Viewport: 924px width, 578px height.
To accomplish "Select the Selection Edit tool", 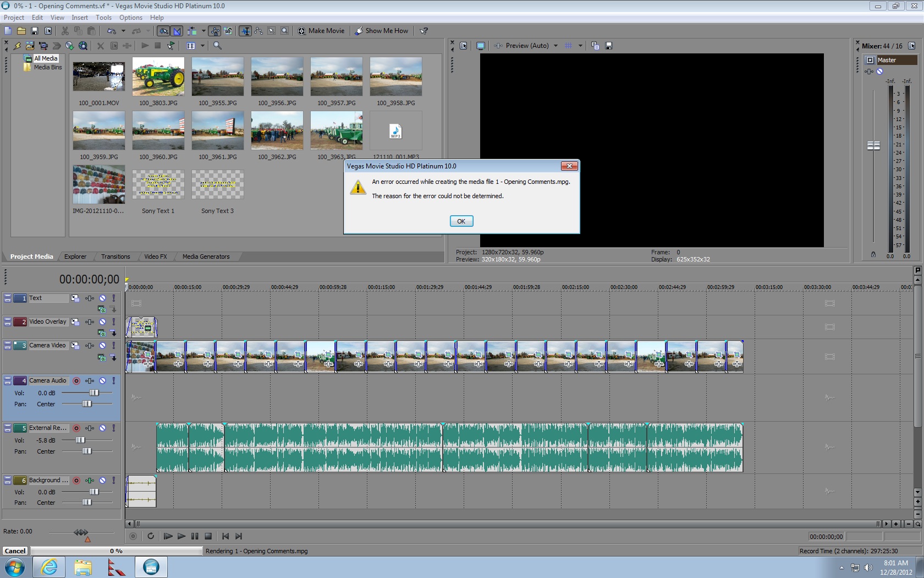I will pos(272,31).
